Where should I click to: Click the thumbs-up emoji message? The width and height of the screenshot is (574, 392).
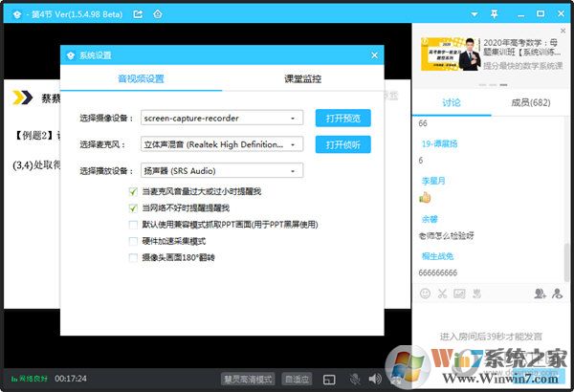click(425, 198)
